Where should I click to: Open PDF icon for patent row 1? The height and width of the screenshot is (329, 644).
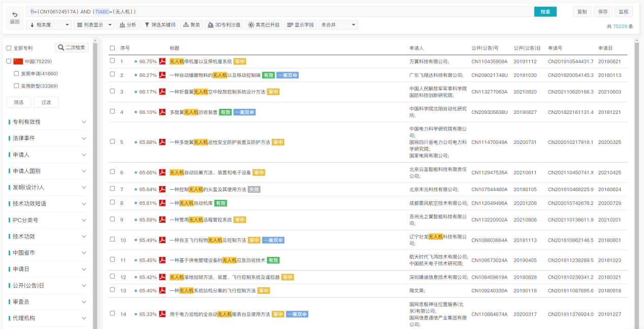point(163,61)
